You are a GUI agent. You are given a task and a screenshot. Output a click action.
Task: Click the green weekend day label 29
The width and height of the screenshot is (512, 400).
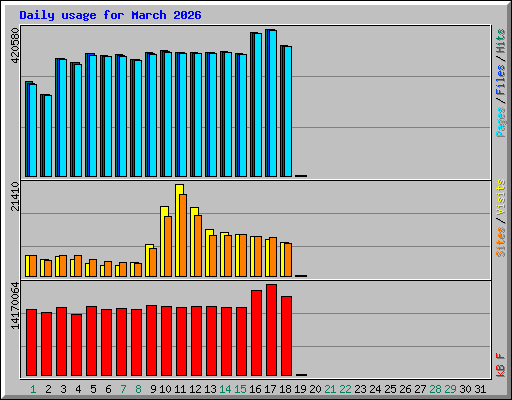tap(450, 389)
